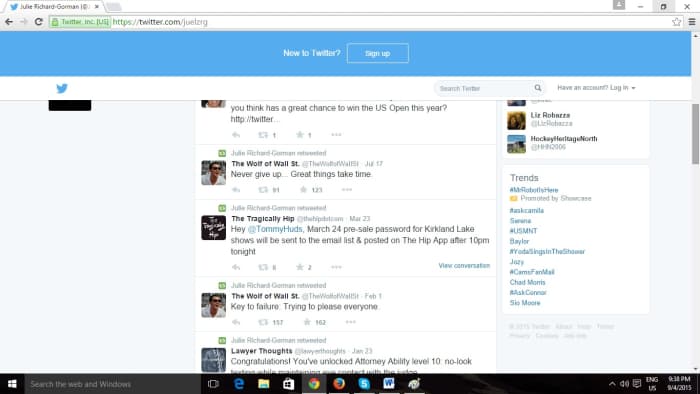Screen dimensions: 700x394
Task: Retweet the Never give up tweet
Action: point(263,190)
